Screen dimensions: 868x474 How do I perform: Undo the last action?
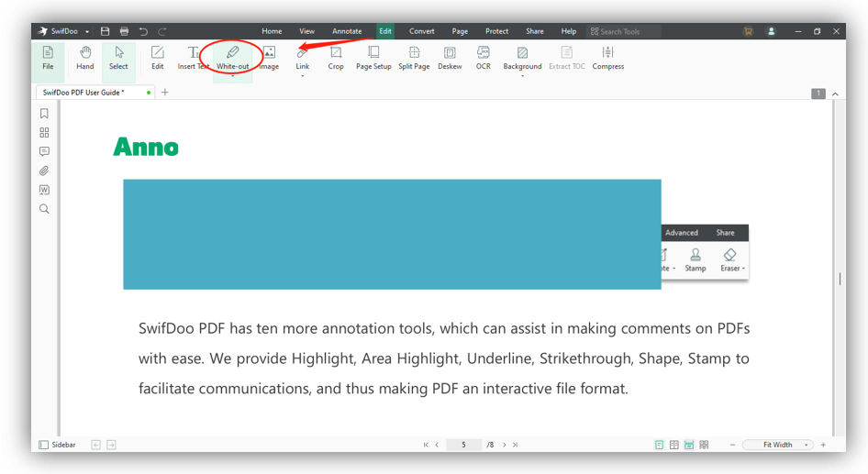143,31
